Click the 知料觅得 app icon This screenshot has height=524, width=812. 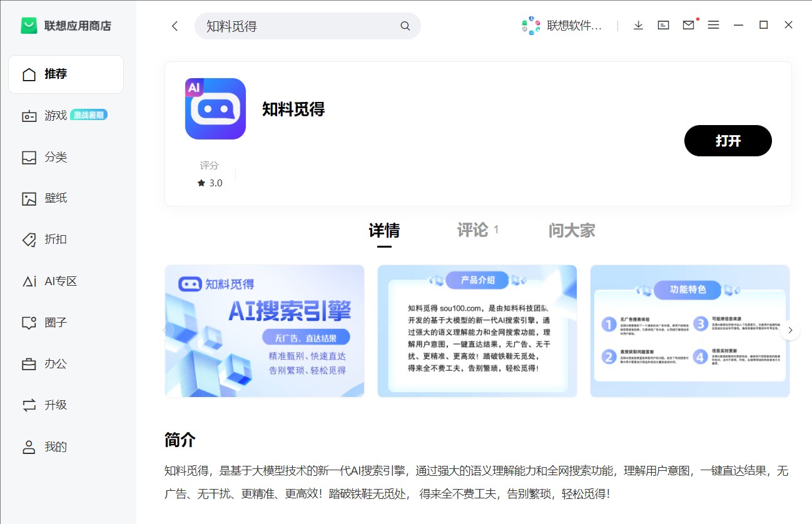(215, 109)
